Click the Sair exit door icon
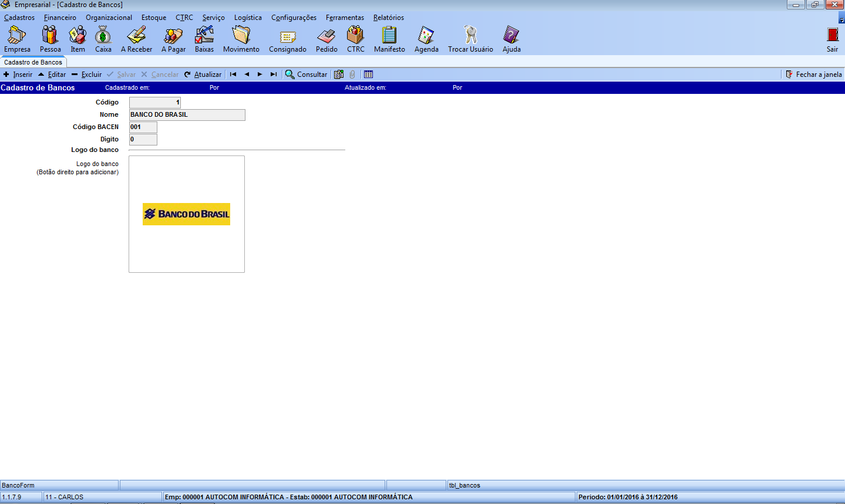The image size is (845, 504). 832,36
